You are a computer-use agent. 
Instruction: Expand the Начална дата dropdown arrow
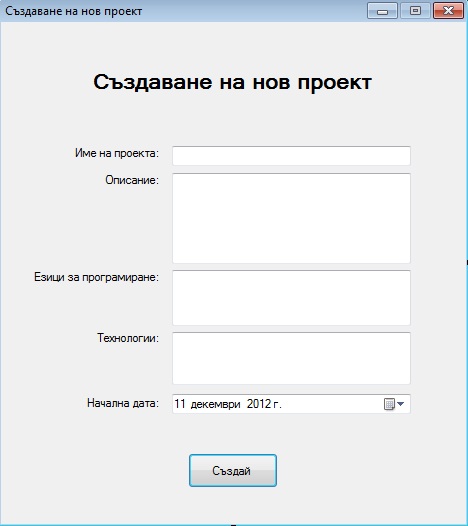click(x=400, y=404)
